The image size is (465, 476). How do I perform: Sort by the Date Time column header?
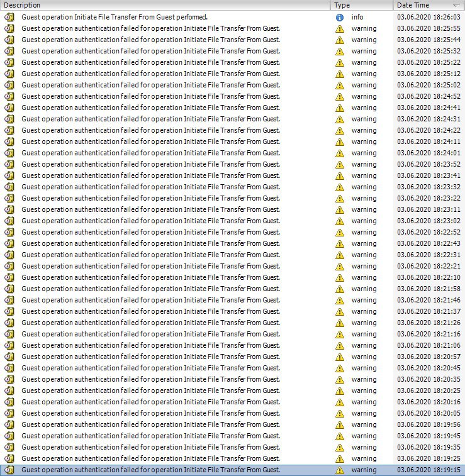click(x=429, y=5)
